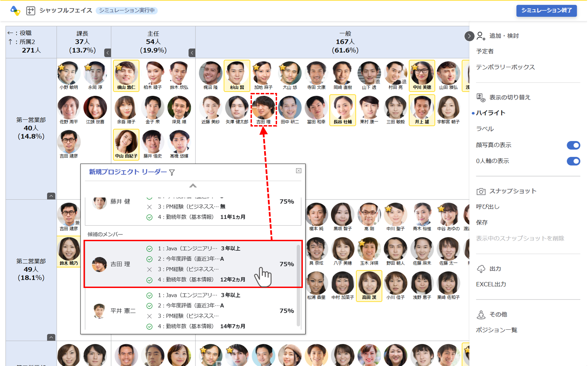Open テンポラリーボックス in sidebar
This screenshot has height=366, width=588.
pyautogui.click(x=505, y=67)
